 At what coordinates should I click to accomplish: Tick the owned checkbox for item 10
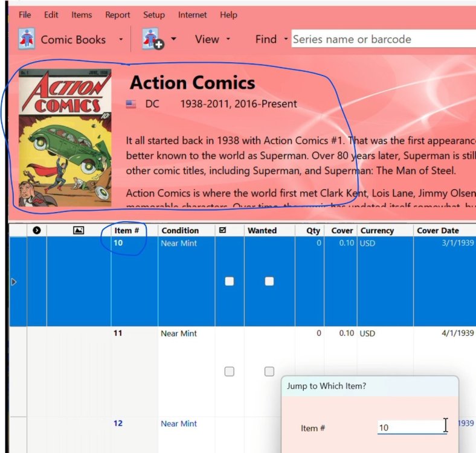click(x=230, y=281)
